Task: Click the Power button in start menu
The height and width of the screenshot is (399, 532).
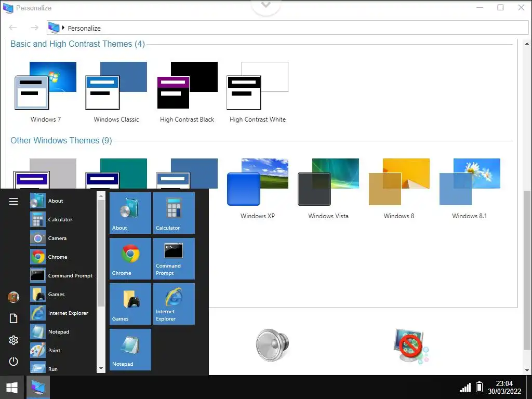Action: [14, 362]
